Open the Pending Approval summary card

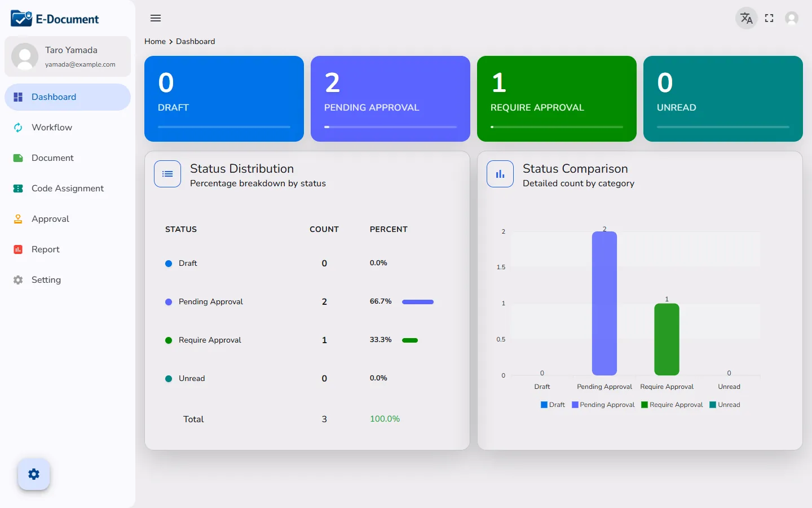[390, 99]
